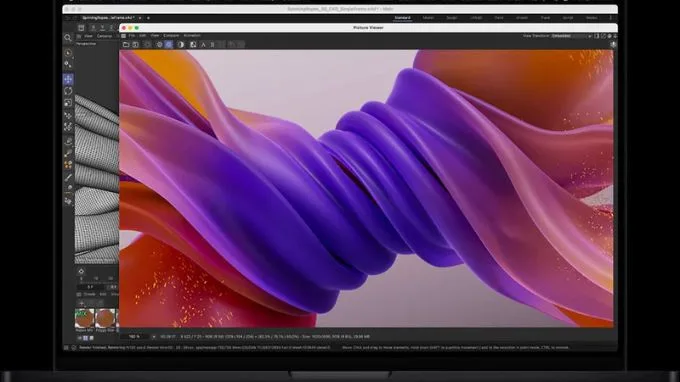Open the gear settings icon in Picture Viewer toolbar
680x382 pixels.
pos(160,45)
